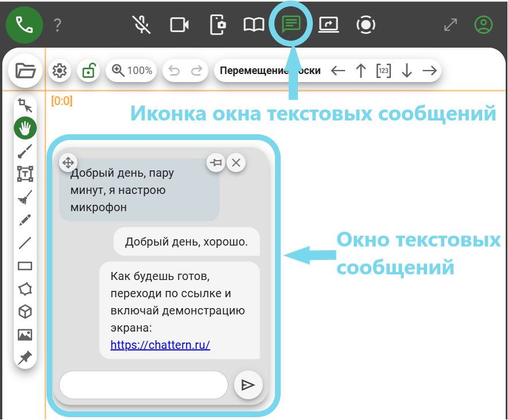Open the user profile icon
The width and height of the screenshot is (508, 420).
click(x=483, y=25)
